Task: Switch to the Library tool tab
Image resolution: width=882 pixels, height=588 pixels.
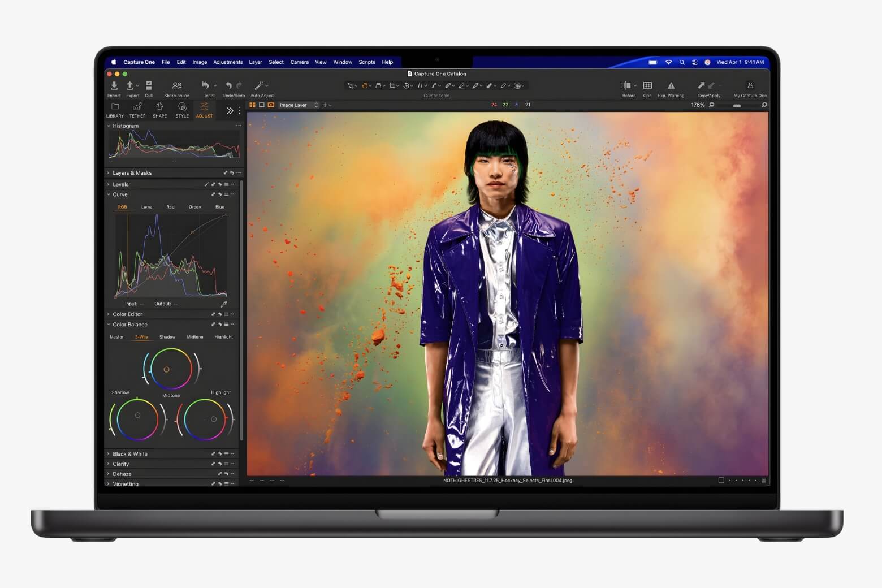Action: (115, 110)
